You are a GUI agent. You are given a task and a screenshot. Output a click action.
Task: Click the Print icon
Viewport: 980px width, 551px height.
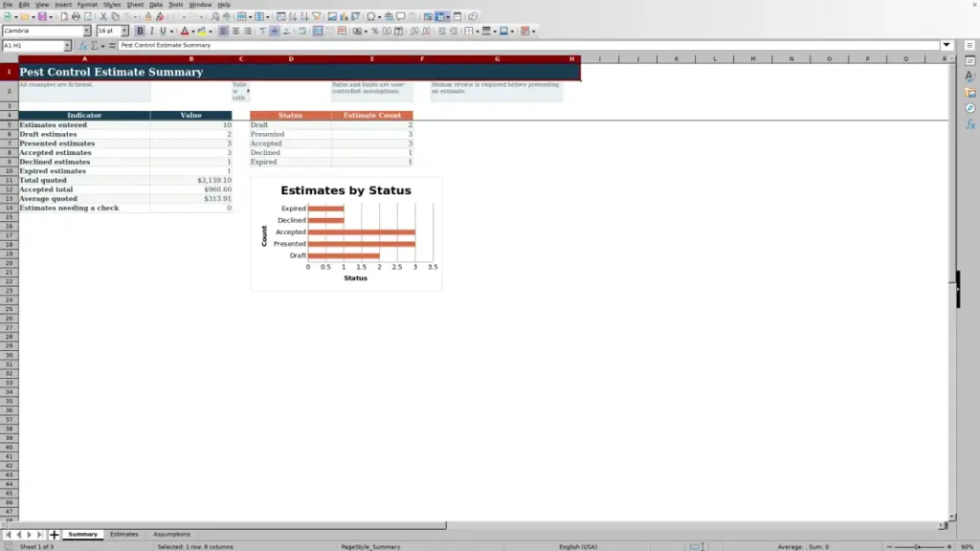76,16
